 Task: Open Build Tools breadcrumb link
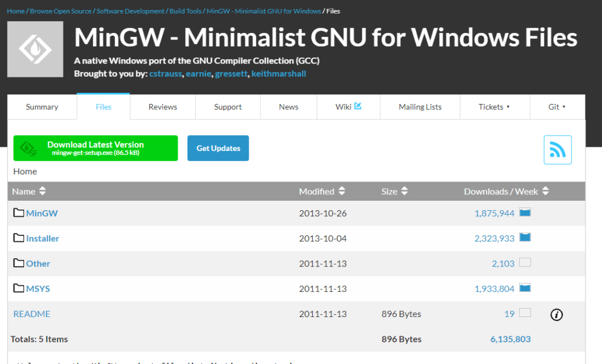click(185, 11)
